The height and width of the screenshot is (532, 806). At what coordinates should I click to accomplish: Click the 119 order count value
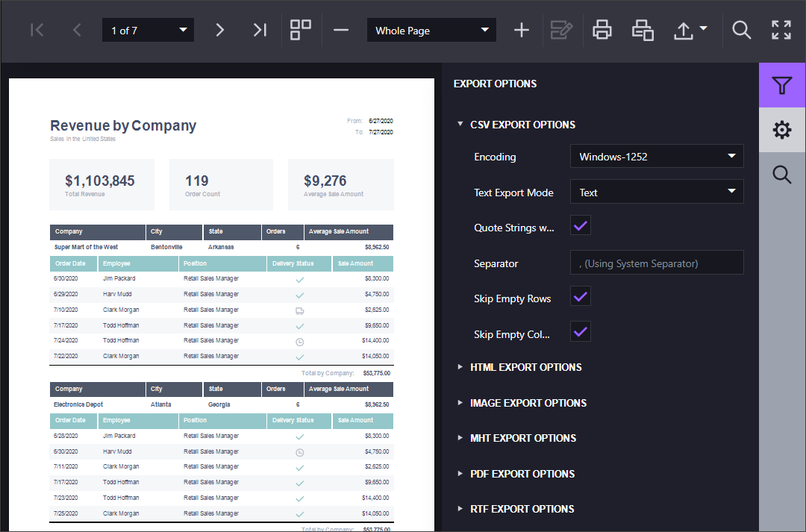pos(197,181)
